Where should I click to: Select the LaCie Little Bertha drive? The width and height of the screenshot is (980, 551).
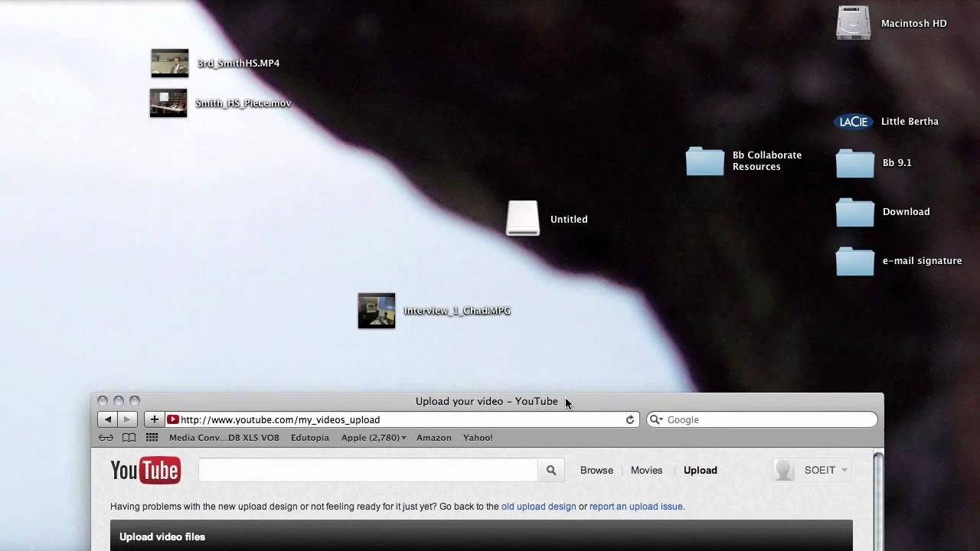coord(853,122)
